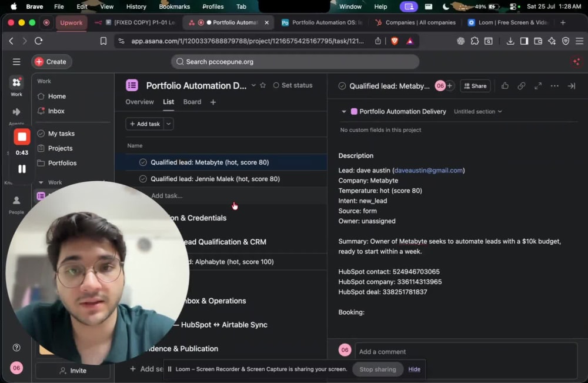Like the task with thumbs up icon
This screenshot has width=588, height=383.
pos(505,86)
